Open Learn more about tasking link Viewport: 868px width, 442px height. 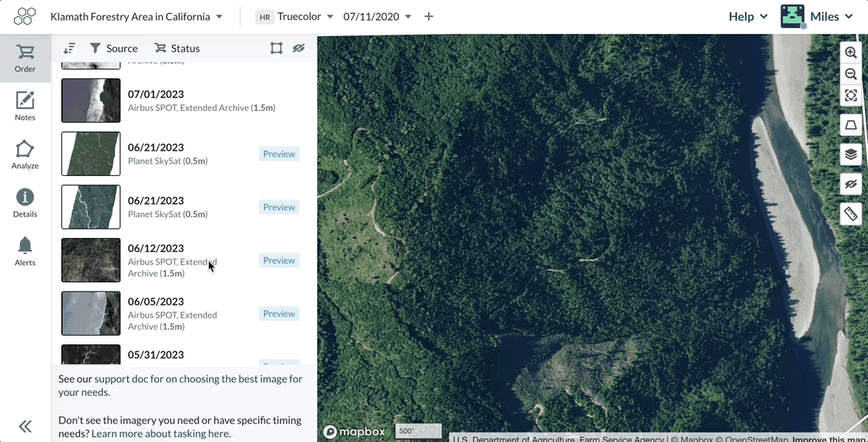160,433
